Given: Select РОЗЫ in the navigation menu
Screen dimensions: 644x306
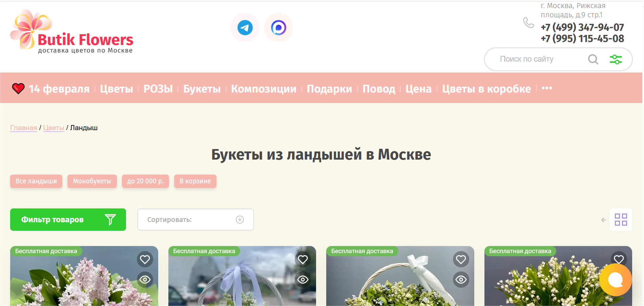Looking at the screenshot, I should click(158, 89).
